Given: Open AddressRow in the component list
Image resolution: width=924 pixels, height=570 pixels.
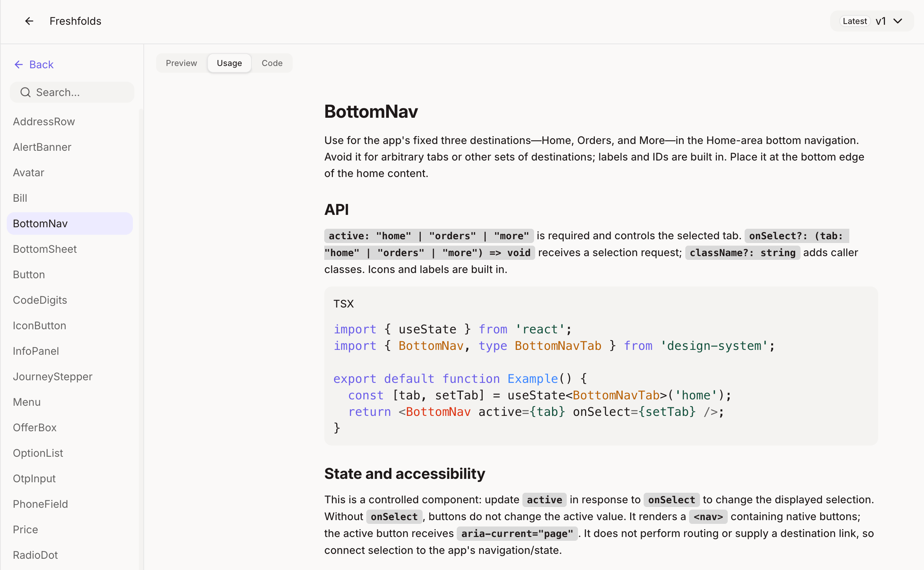Looking at the screenshot, I should click(x=70, y=121).
